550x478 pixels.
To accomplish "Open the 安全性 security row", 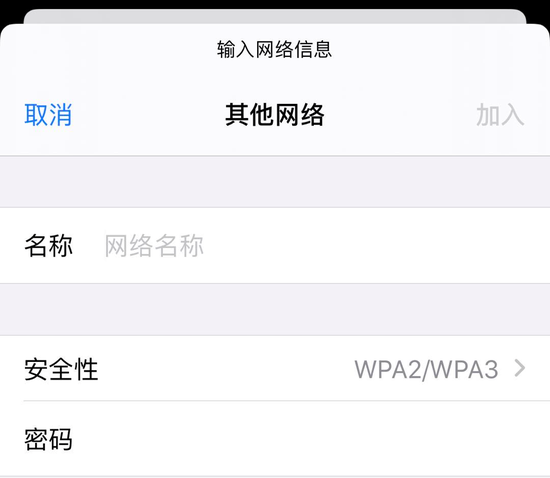I will [275, 369].
